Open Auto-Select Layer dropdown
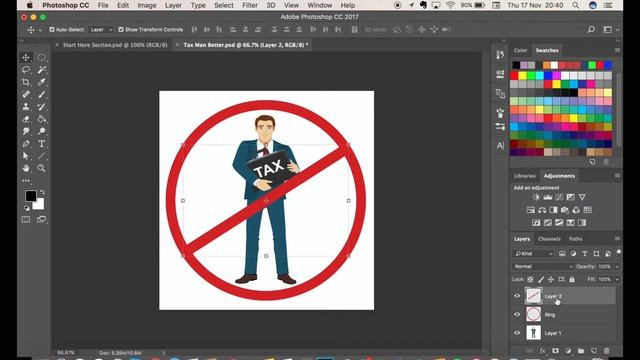Screen dimensions: 640x360 [101, 29]
